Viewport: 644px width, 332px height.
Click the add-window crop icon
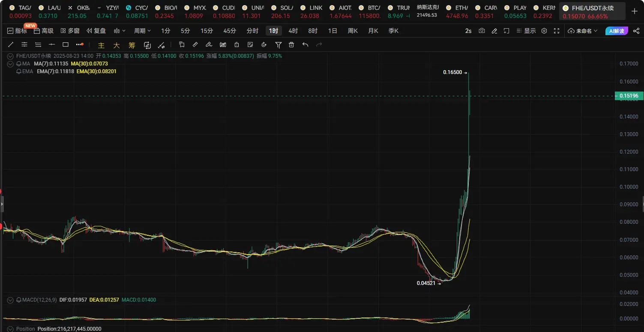click(x=506, y=31)
